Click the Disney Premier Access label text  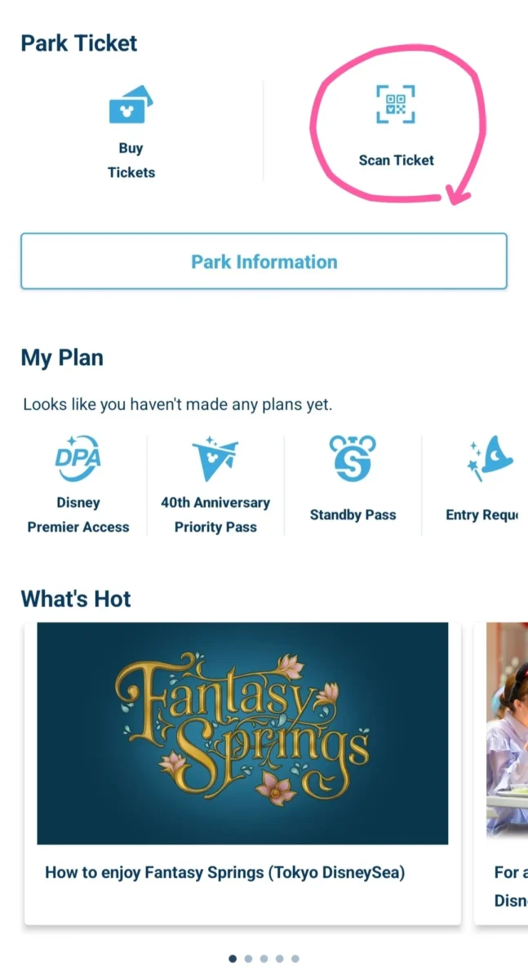click(x=78, y=515)
